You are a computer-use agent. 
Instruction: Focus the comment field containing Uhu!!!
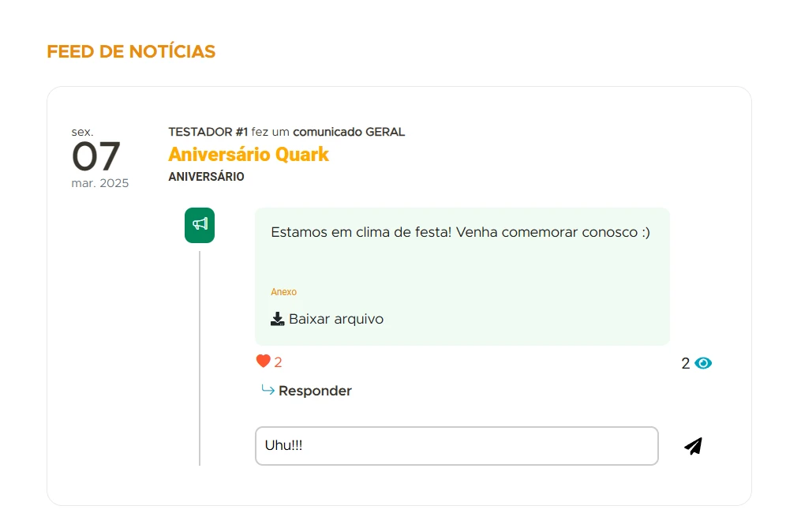pyautogui.click(x=456, y=446)
